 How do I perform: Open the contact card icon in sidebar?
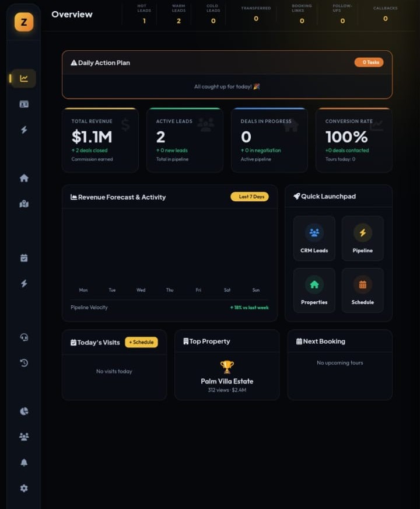coord(24,104)
